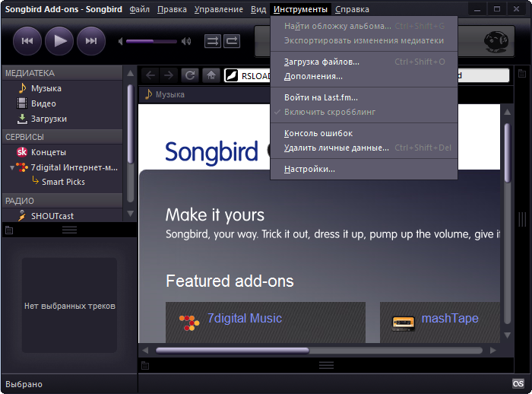The width and height of the screenshot is (532, 394).
Task: Click the previous track button
Action: [x=27, y=41]
